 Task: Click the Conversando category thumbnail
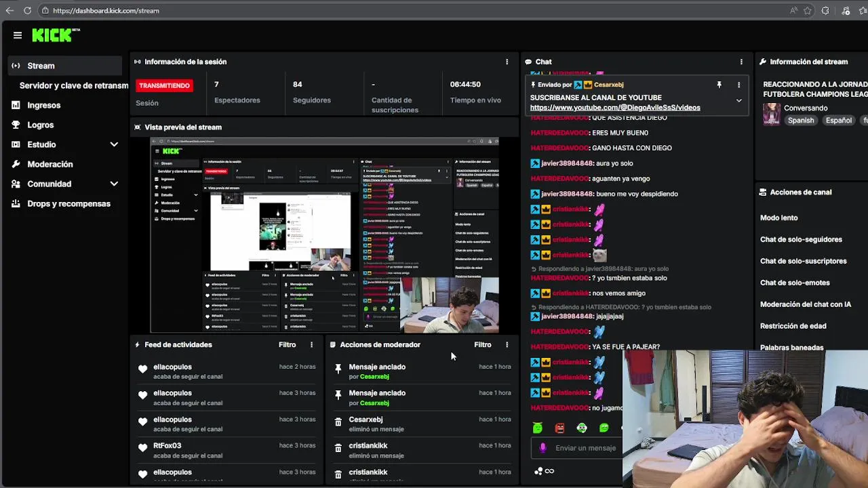pyautogui.click(x=772, y=114)
